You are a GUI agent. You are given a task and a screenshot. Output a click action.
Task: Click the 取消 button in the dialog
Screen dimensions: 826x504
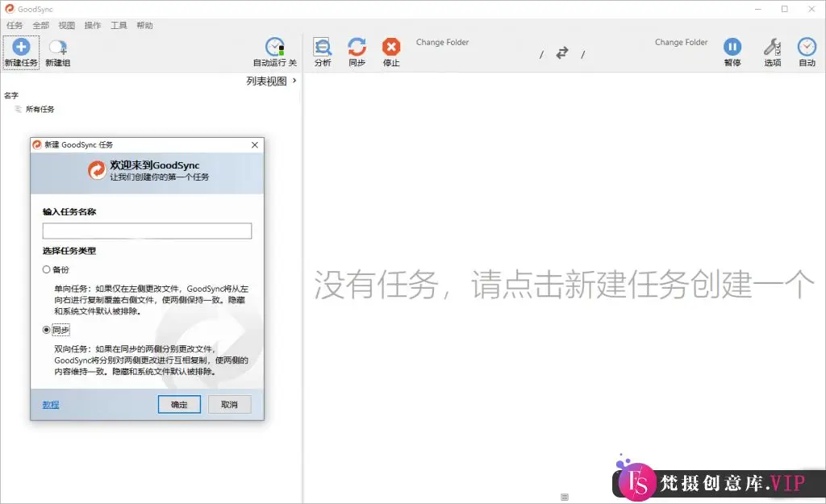(x=229, y=405)
